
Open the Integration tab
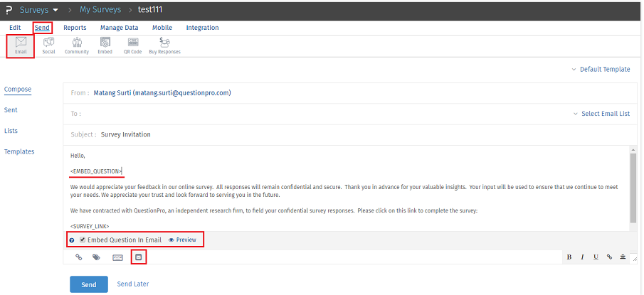pos(203,28)
